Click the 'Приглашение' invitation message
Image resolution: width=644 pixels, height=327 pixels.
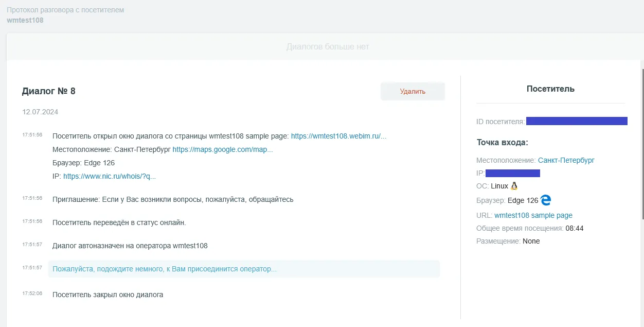point(173,199)
